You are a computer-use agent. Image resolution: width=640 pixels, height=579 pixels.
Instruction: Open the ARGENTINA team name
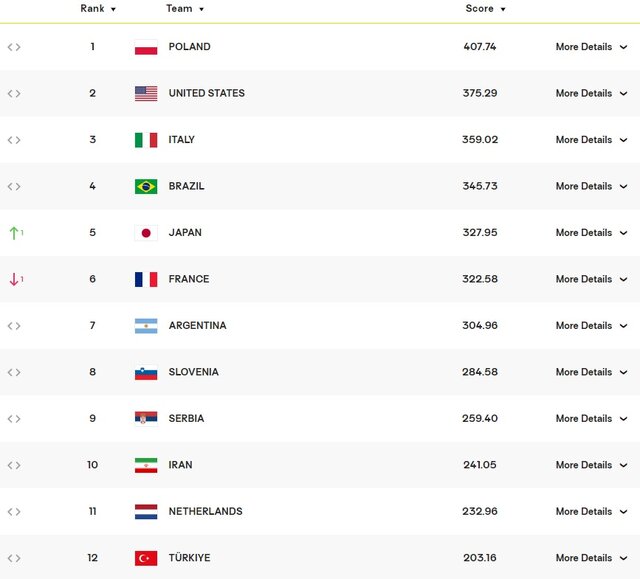198,326
